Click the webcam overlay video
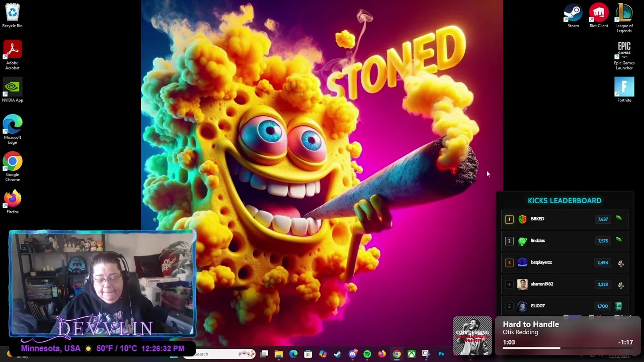This screenshot has height=362, width=644. coord(102,283)
